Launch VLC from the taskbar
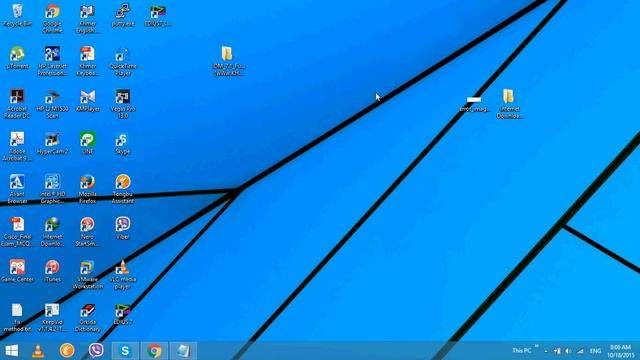 point(38,351)
